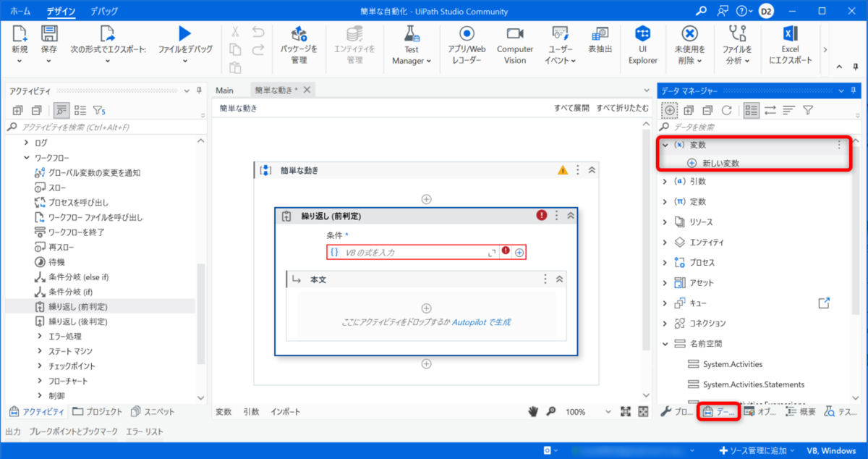Open the Test Manager ribbon button
Screen dimensions: 868x459
[411, 46]
